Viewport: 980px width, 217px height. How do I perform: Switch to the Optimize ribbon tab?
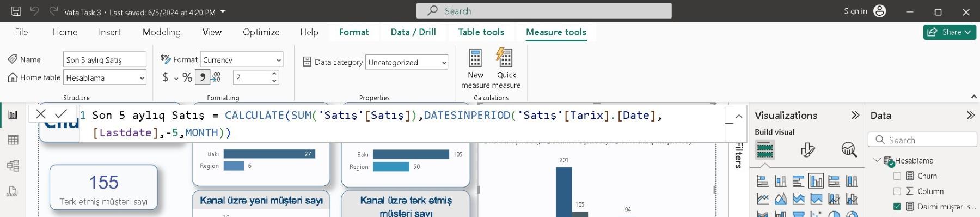(261, 32)
